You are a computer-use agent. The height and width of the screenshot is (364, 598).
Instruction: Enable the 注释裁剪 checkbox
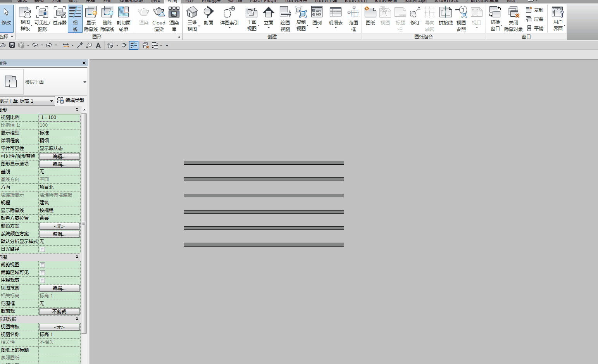click(x=43, y=280)
